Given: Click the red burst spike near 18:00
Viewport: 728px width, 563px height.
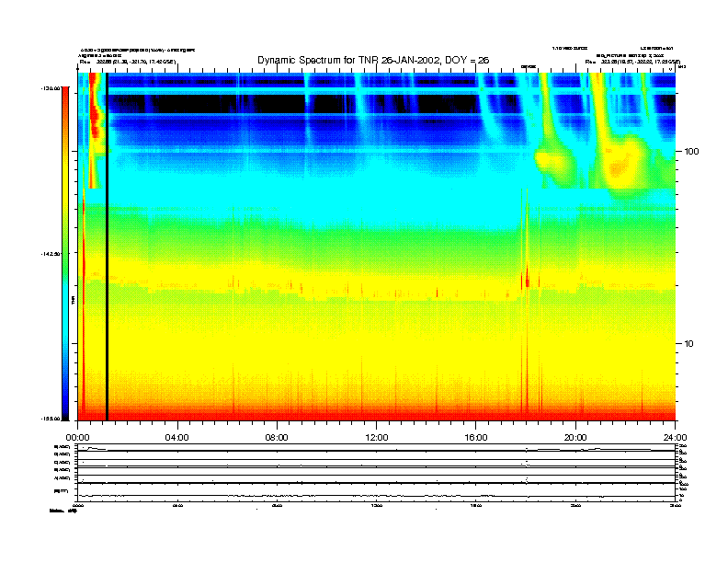Looking at the screenshot, I should pyautogui.click(x=527, y=279).
